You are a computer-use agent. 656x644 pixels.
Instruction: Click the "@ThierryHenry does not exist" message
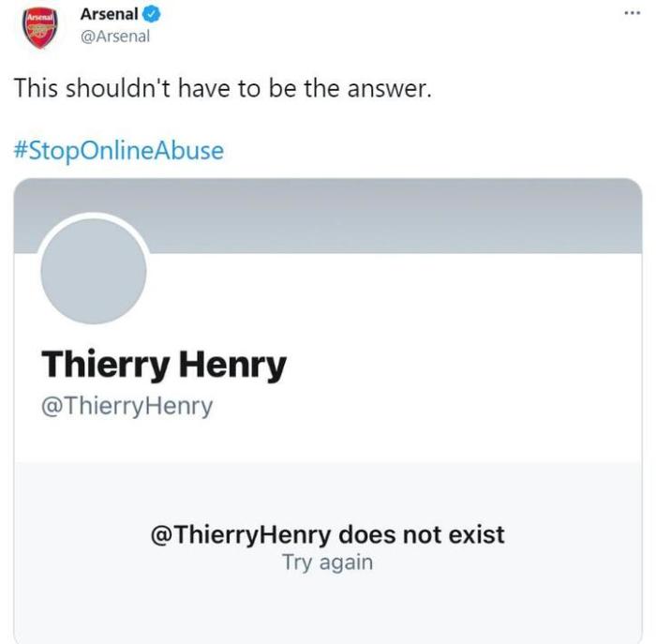[327, 535]
